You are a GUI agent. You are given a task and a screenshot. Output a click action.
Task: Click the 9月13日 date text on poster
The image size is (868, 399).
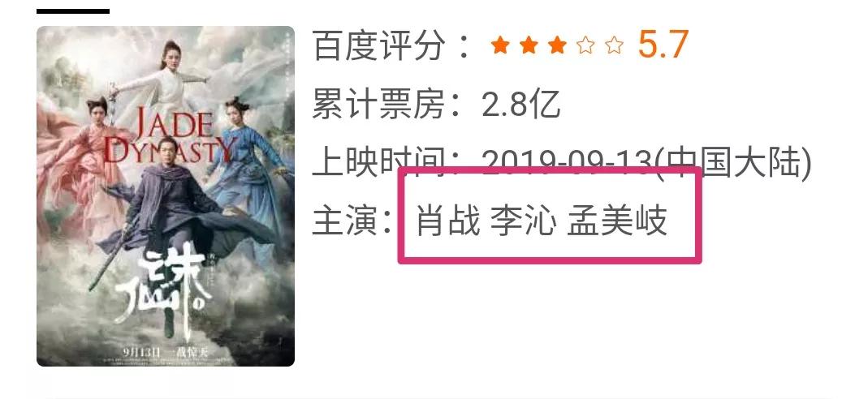tap(142, 351)
